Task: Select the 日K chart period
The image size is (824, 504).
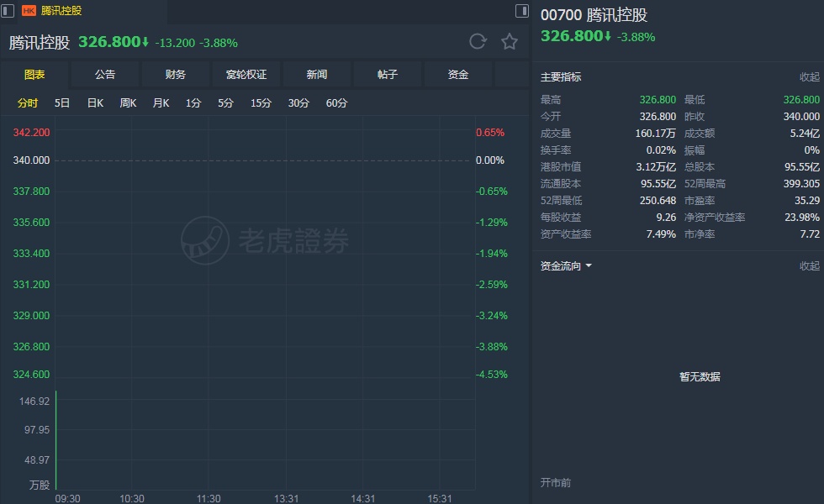Action: pos(95,102)
